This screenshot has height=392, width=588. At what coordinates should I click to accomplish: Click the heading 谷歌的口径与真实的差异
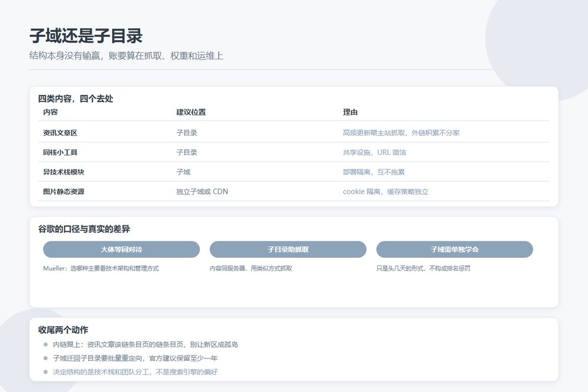pyautogui.click(x=84, y=229)
